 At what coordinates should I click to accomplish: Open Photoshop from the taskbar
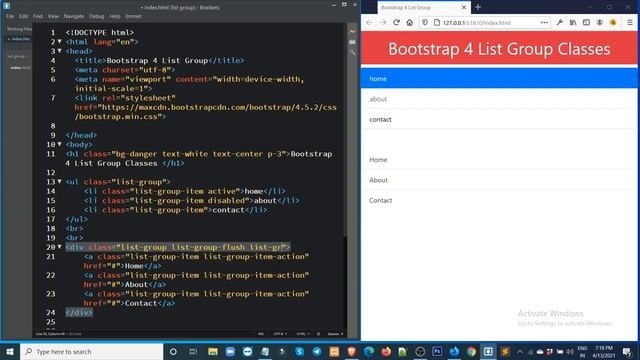point(437,351)
